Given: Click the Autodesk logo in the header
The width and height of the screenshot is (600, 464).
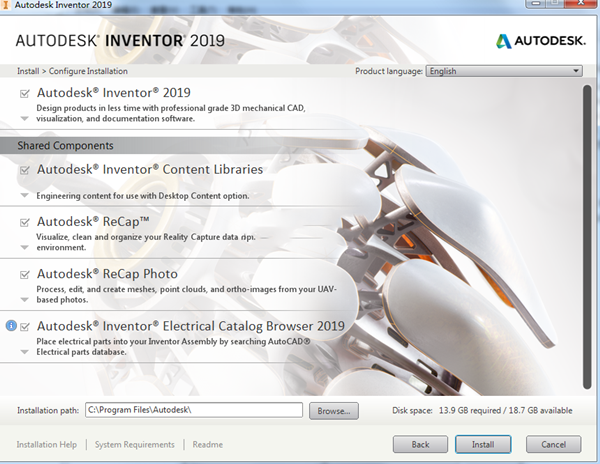Looking at the screenshot, I should (540, 41).
